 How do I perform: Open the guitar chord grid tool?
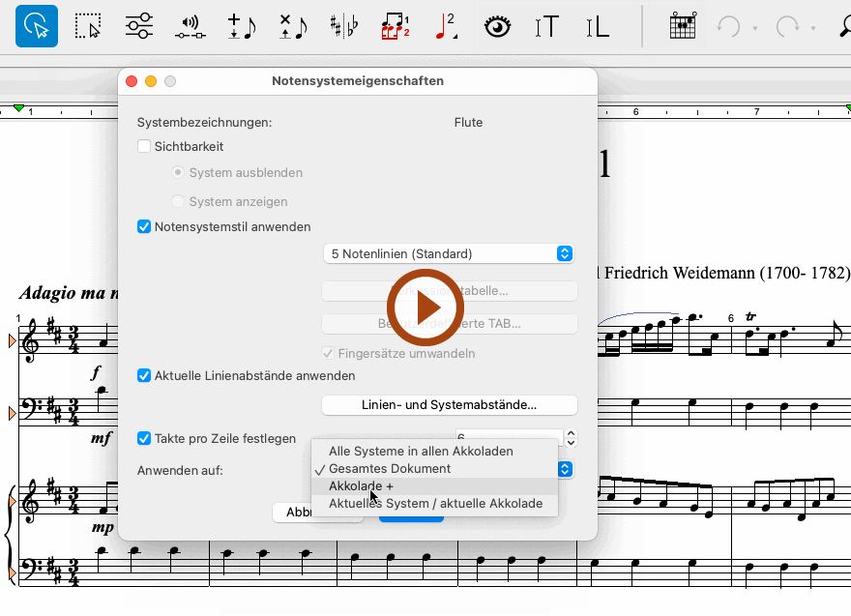(683, 26)
